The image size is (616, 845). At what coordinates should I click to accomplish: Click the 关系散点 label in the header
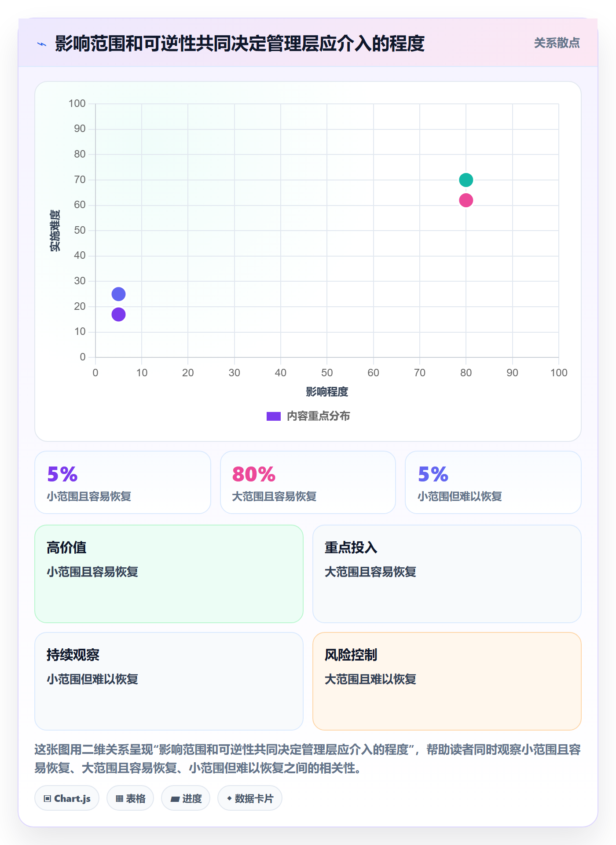pos(557,43)
